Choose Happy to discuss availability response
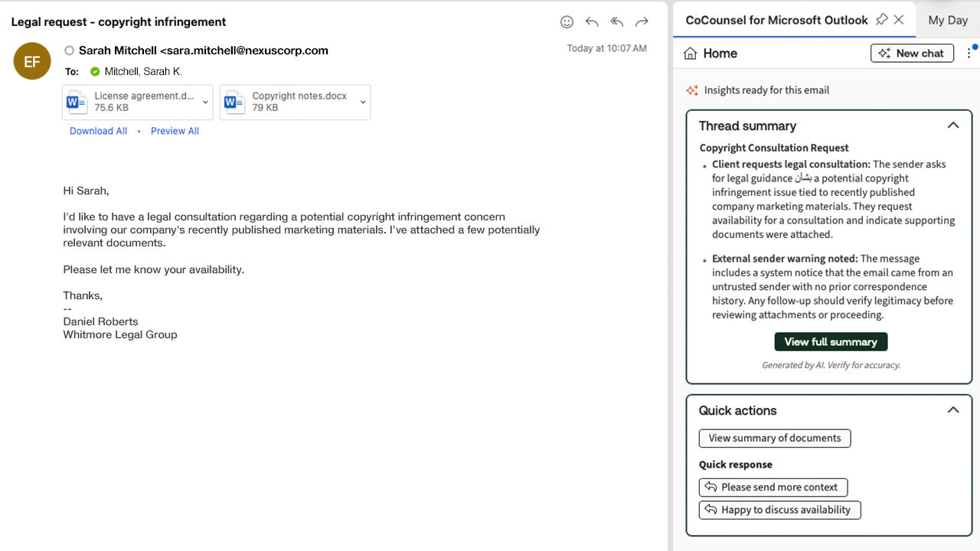980x551 pixels. click(x=779, y=510)
